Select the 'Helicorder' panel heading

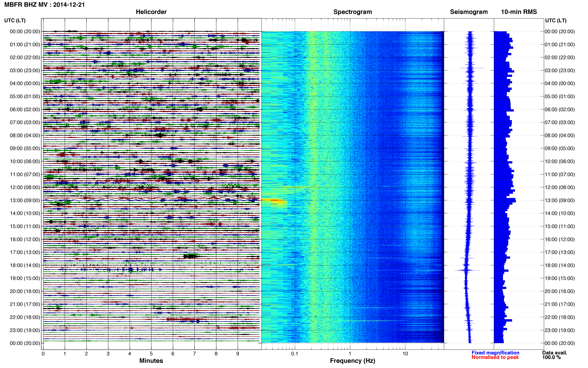click(151, 12)
